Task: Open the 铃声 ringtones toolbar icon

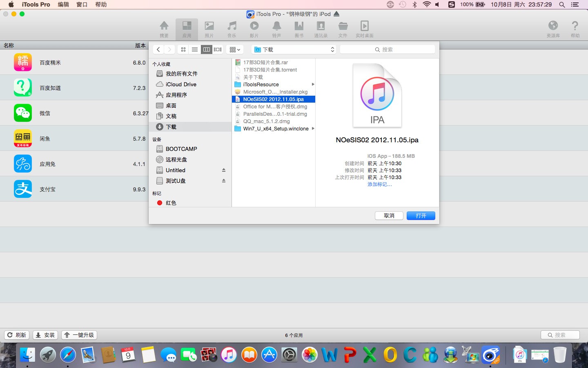Action: [276, 29]
